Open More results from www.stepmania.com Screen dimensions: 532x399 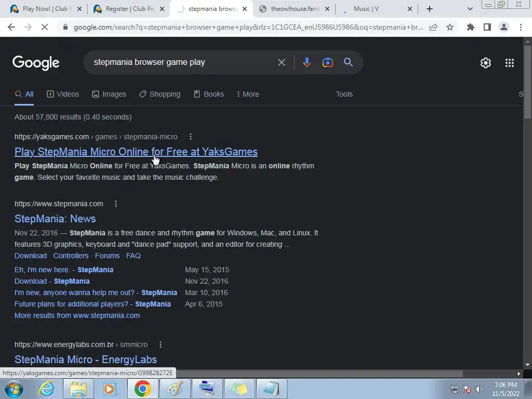pos(77,315)
